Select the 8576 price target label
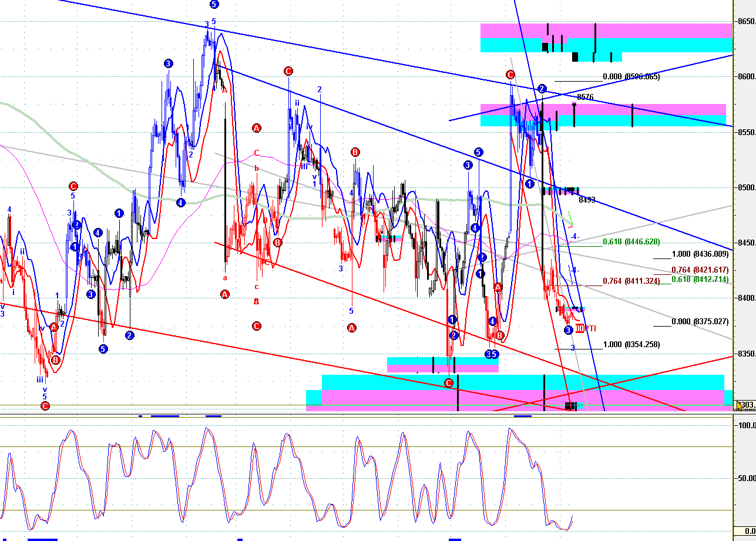The image size is (756, 541). [585, 97]
